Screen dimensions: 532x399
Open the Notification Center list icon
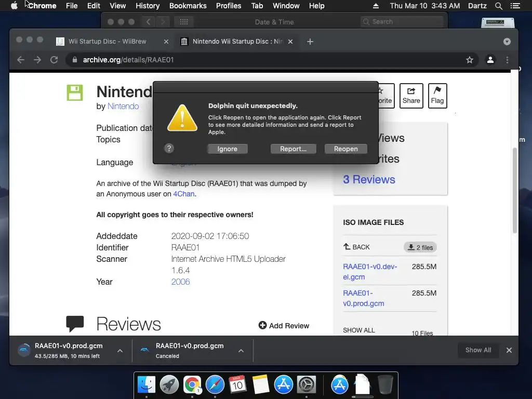[515, 6]
